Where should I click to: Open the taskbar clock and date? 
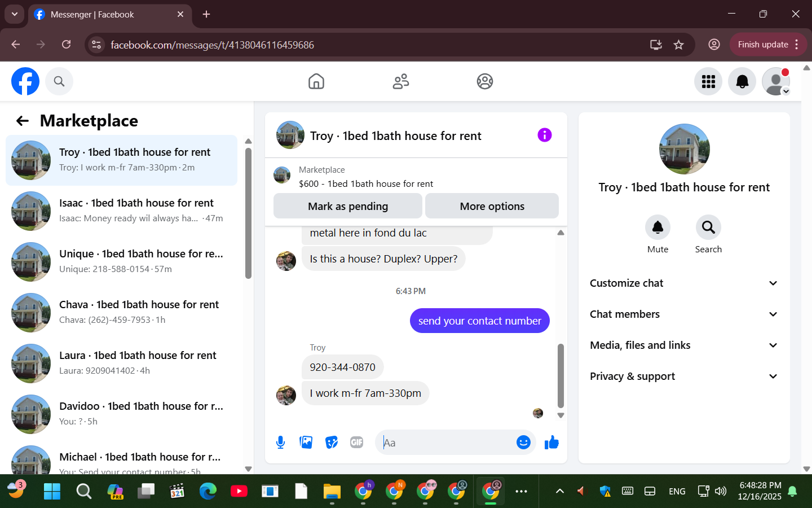tap(760, 491)
